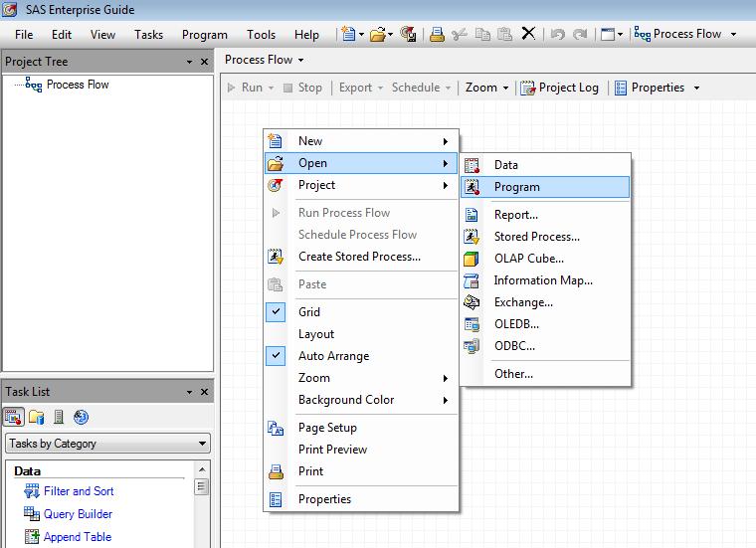Open the File menu
The width and height of the screenshot is (756, 548).
[x=24, y=35]
